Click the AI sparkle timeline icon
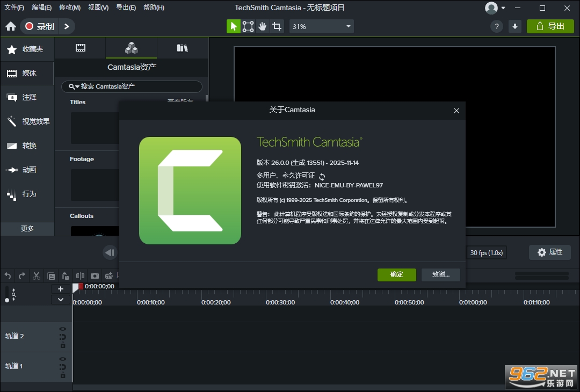 coord(108,276)
